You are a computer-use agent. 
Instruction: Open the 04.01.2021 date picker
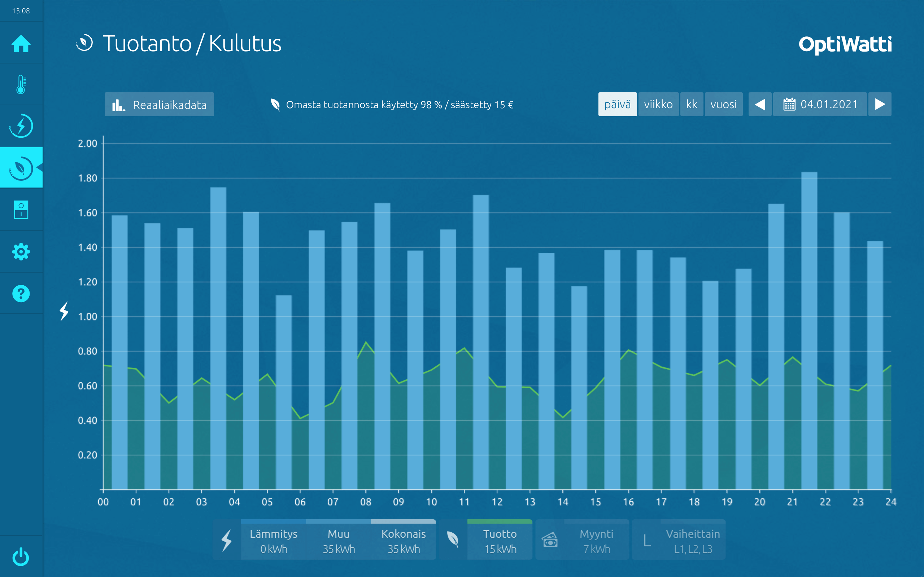tap(820, 104)
